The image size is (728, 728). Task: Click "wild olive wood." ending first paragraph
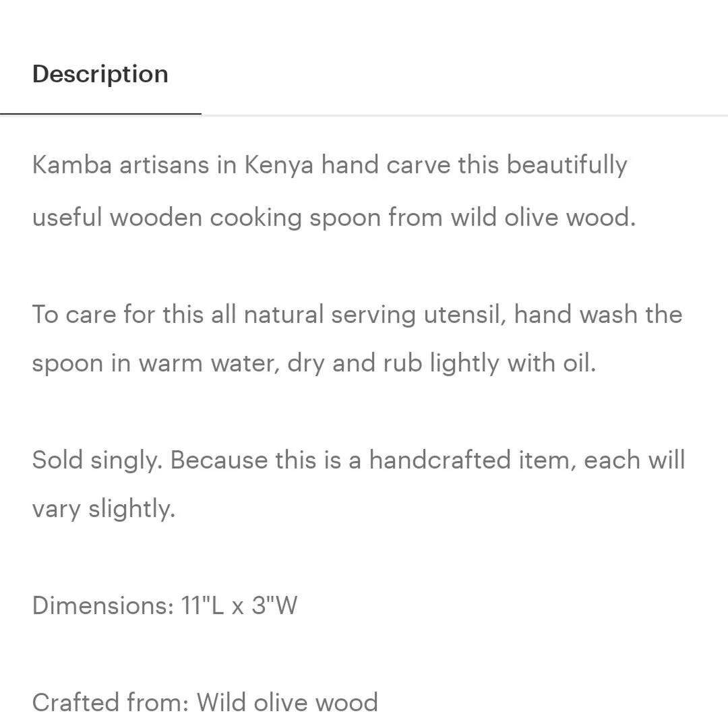tap(543, 218)
